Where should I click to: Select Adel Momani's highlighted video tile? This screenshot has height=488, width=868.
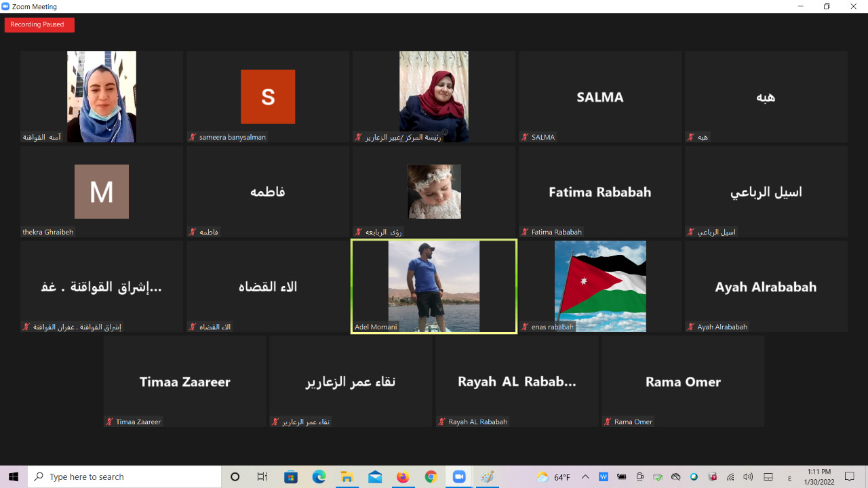tap(433, 286)
